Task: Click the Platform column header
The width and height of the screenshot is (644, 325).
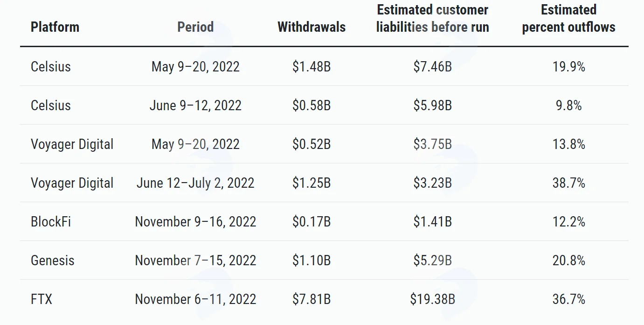Action: [55, 27]
